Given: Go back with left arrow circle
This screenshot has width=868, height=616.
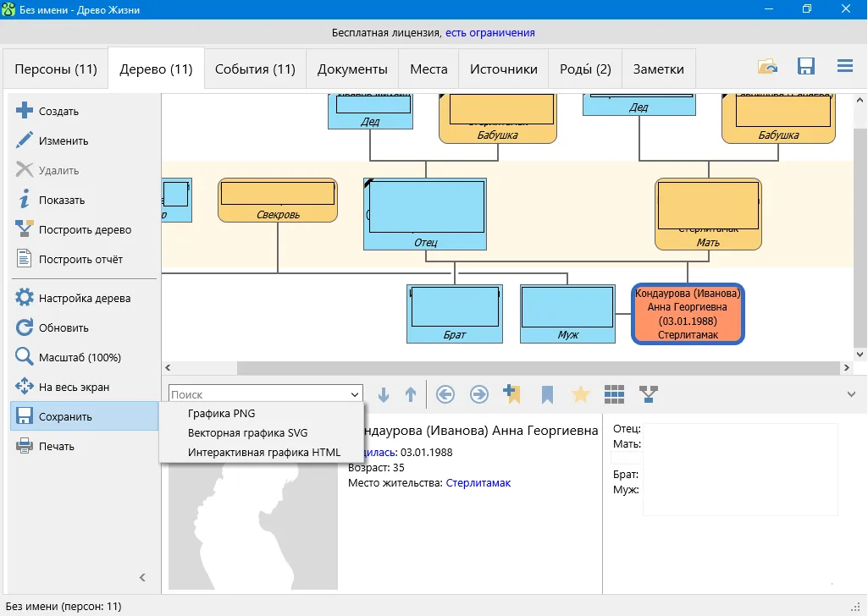Looking at the screenshot, I should pos(445,394).
